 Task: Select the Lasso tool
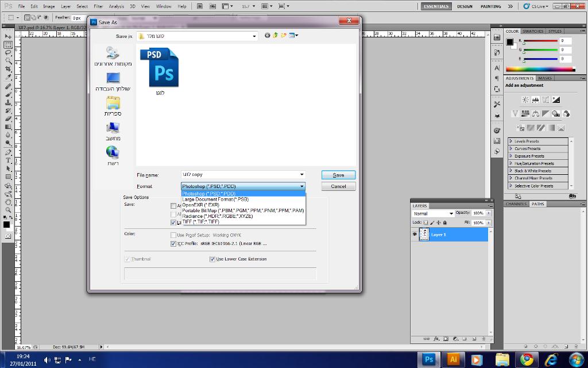pos(8,52)
